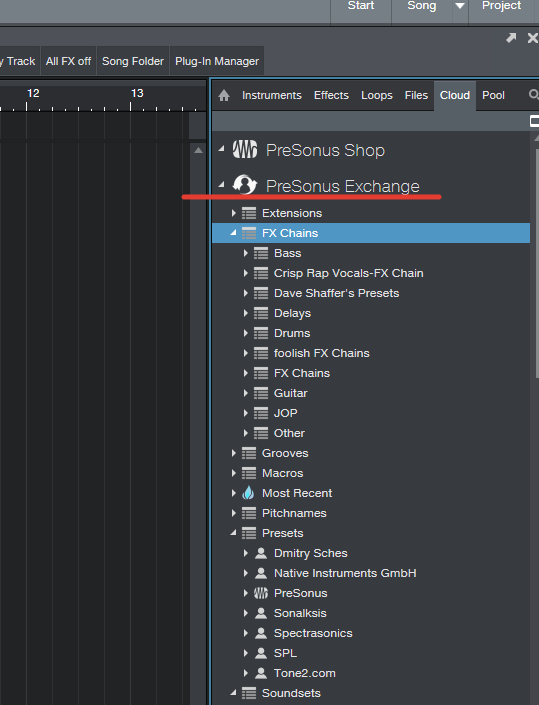The width and height of the screenshot is (539, 705).
Task: Select the nested FX Chains folder
Action: [x=302, y=373]
